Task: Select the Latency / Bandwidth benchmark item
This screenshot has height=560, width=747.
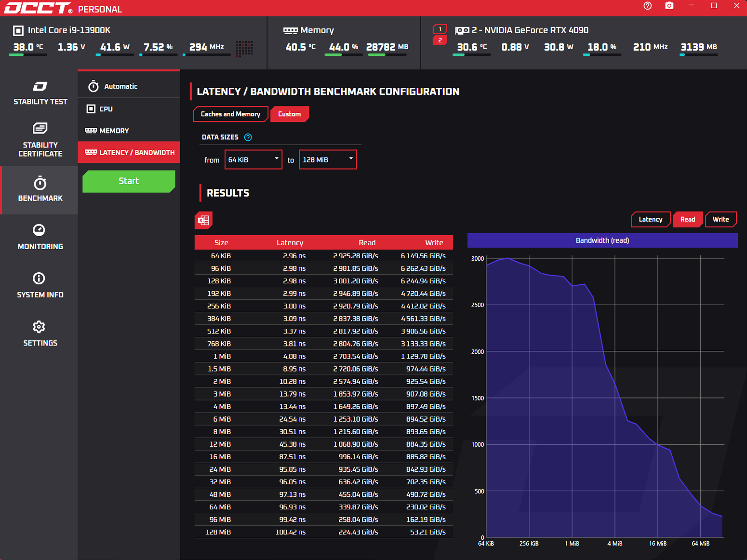Action: pyautogui.click(x=129, y=152)
